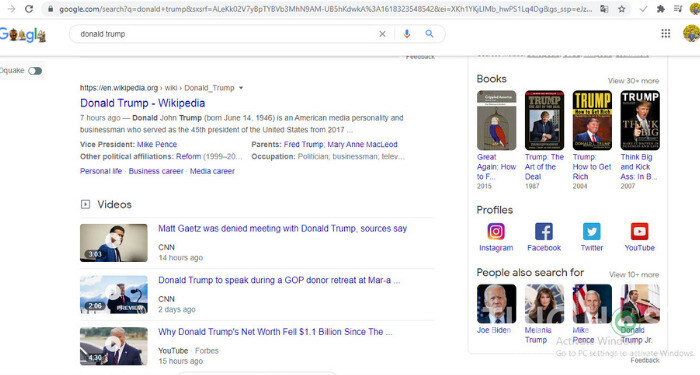Open the Joe Biden photo

click(x=496, y=304)
